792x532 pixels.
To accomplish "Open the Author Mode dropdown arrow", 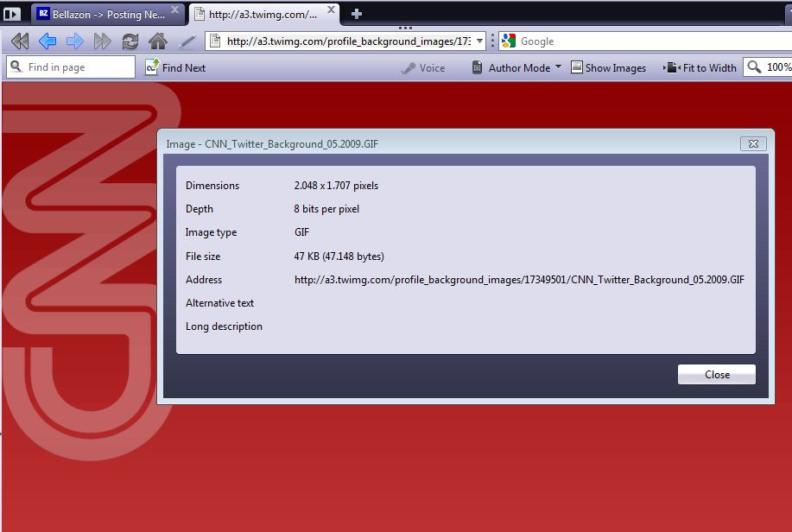I will click(x=558, y=66).
